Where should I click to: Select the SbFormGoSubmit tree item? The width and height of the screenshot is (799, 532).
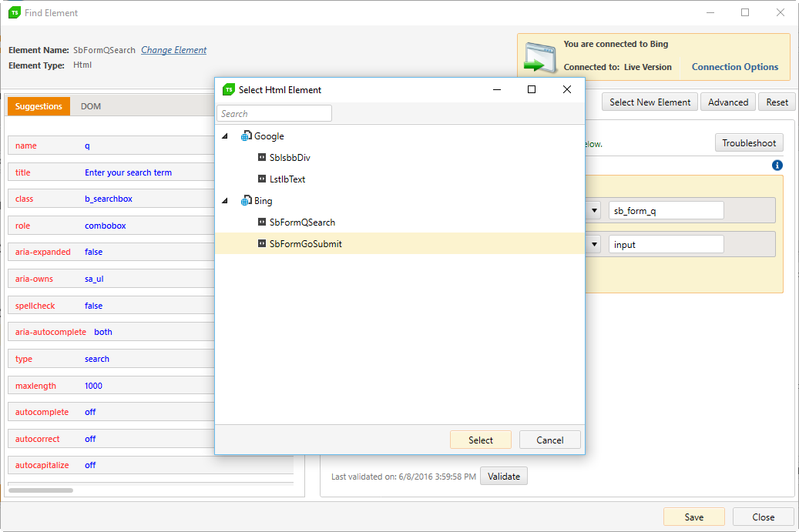coord(399,243)
